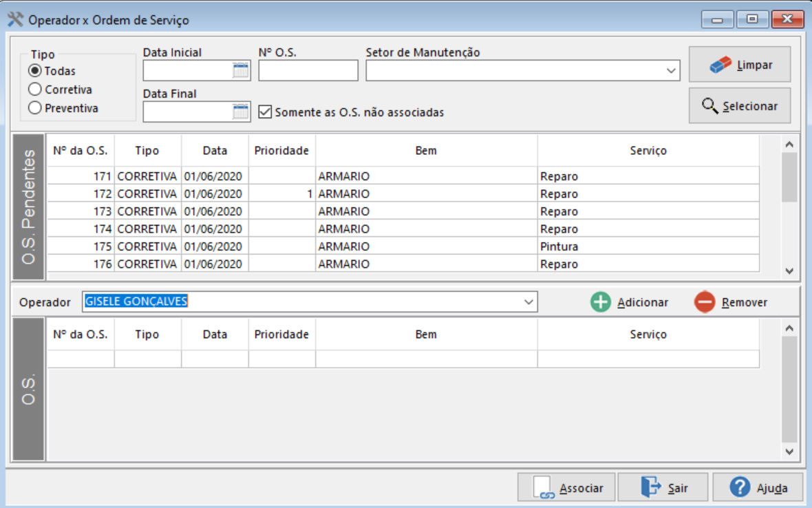Screen dimensions: 812x508
Task: Maximize the Operador x Ordem de Serviço window
Action: coord(752,19)
